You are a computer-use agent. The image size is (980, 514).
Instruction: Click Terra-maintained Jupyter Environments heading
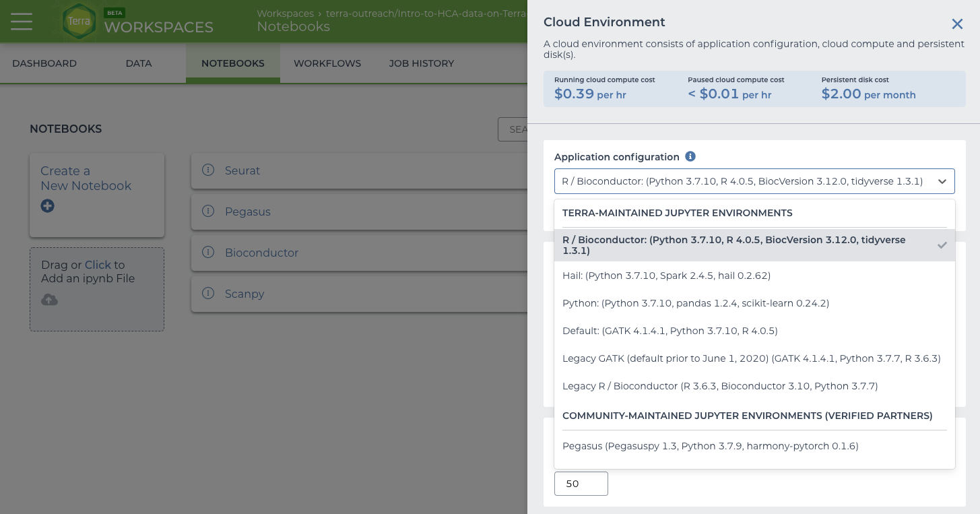coord(677,213)
